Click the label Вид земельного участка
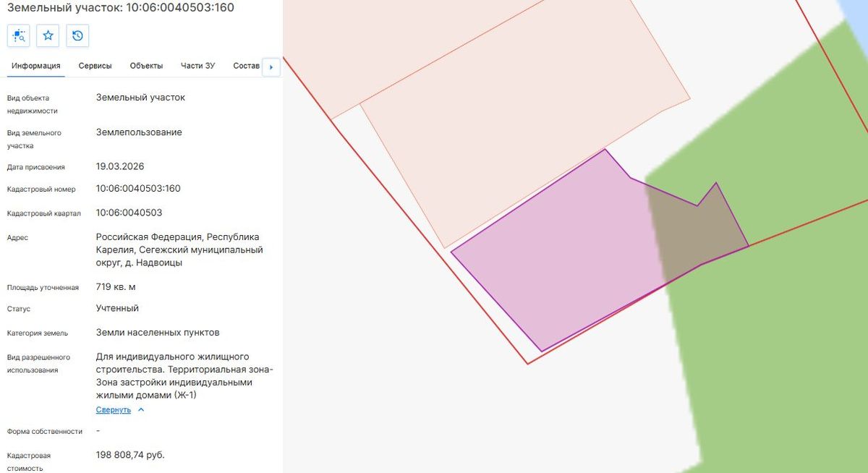 tap(34, 139)
